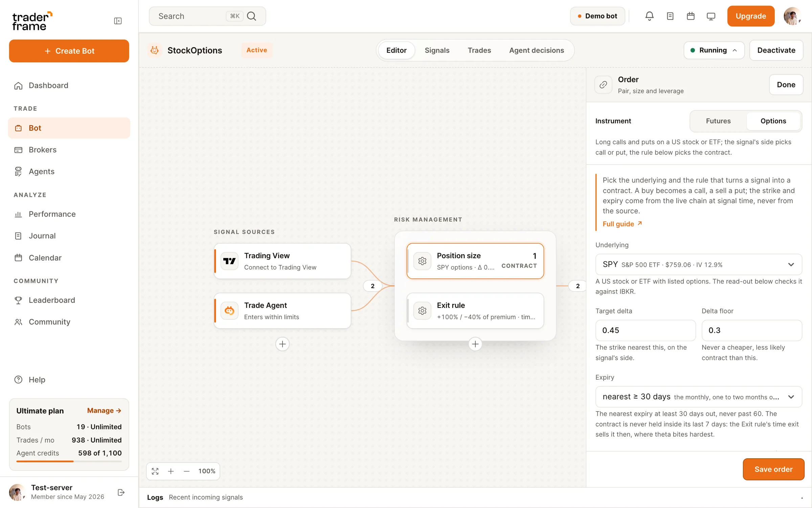Click Save order

[773, 469]
